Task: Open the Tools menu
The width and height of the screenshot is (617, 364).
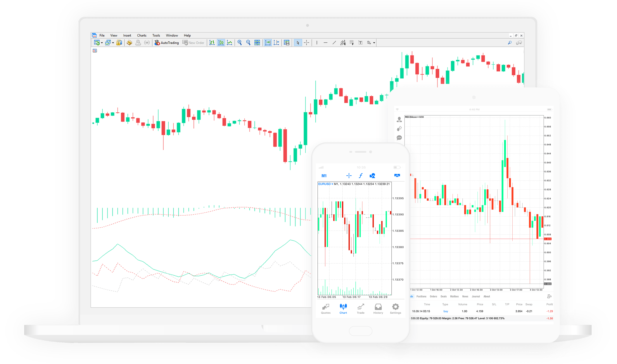Action: (x=156, y=36)
